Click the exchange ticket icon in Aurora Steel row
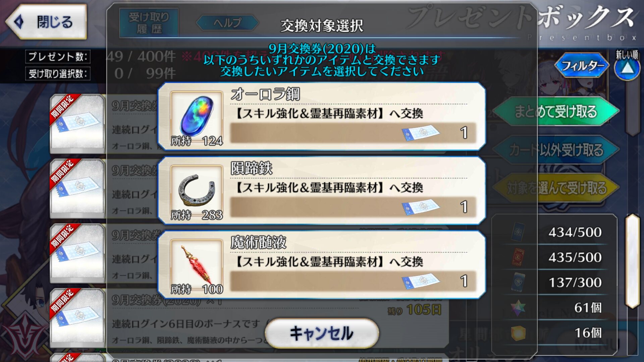The image size is (644, 362). pyautogui.click(x=421, y=133)
